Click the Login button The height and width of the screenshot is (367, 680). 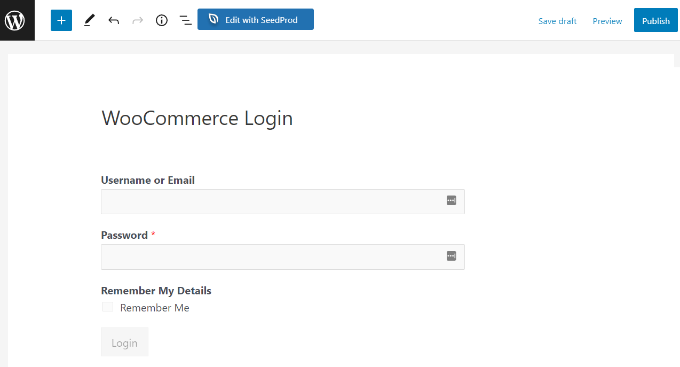click(x=124, y=342)
